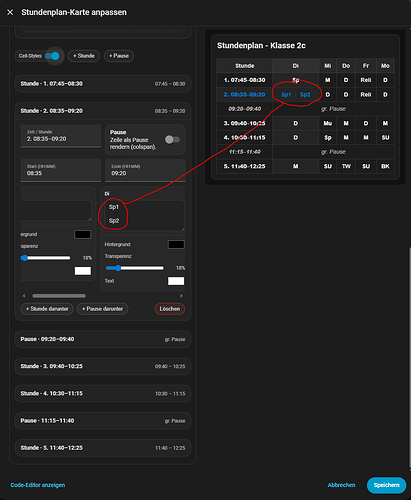Collapse the Stunde 2. 08:35–09:20 row
This screenshot has height=500, width=411.
point(103,111)
